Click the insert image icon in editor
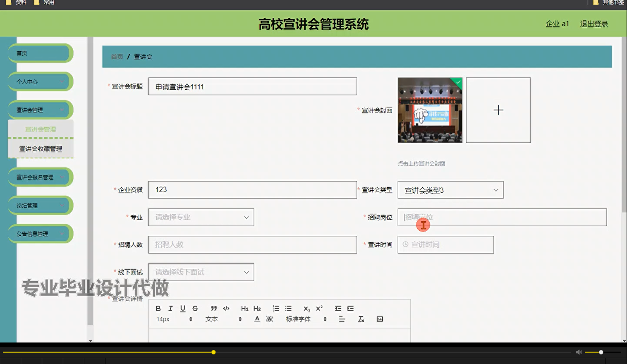Image resolution: width=627 pixels, height=364 pixels. pos(380,319)
